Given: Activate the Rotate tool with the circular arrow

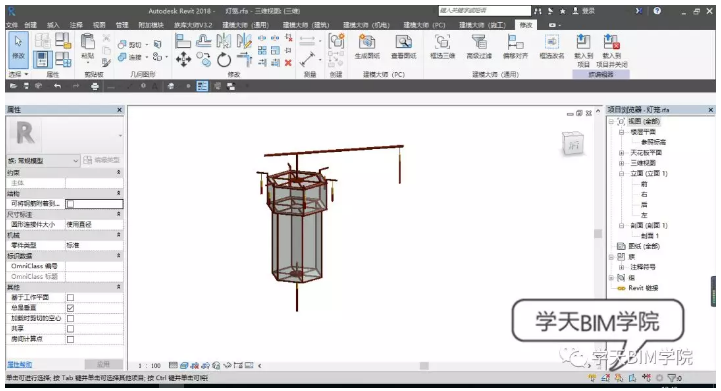Looking at the screenshot, I should pyautogui.click(x=224, y=59).
